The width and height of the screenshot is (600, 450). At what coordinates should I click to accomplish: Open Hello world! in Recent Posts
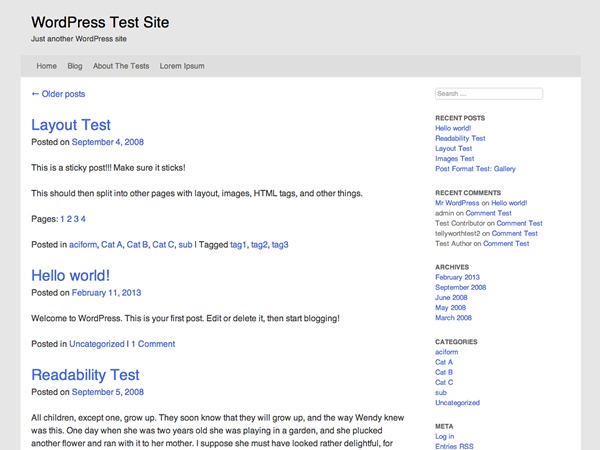click(x=453, y=128)
